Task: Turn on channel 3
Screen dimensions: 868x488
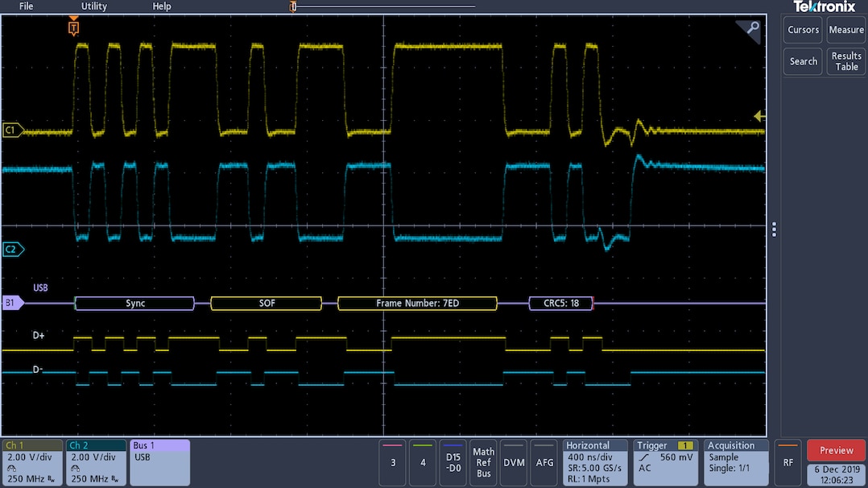Action: pos(393,462)
